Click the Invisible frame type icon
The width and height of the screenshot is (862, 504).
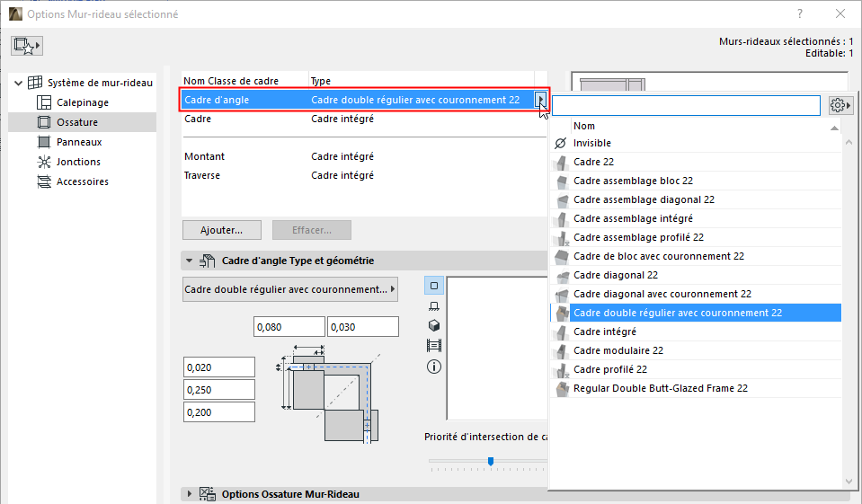[x=561, y=143]
